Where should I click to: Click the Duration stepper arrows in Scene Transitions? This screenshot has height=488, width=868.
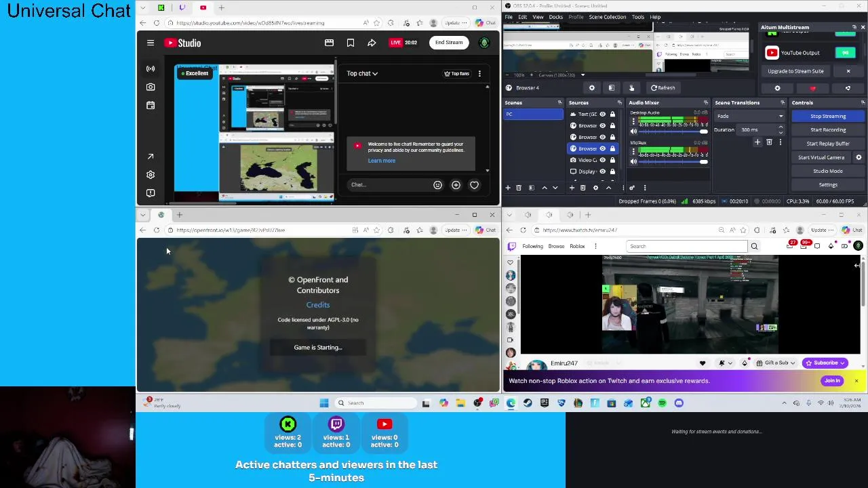(781, 129)
